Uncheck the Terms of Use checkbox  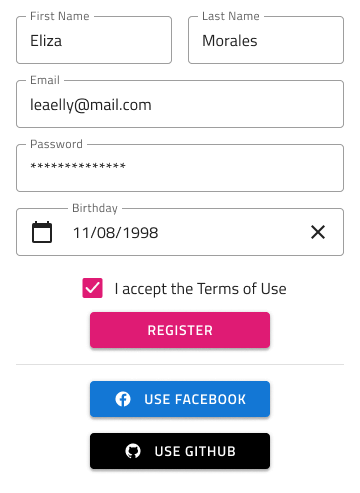pos(92,288)
